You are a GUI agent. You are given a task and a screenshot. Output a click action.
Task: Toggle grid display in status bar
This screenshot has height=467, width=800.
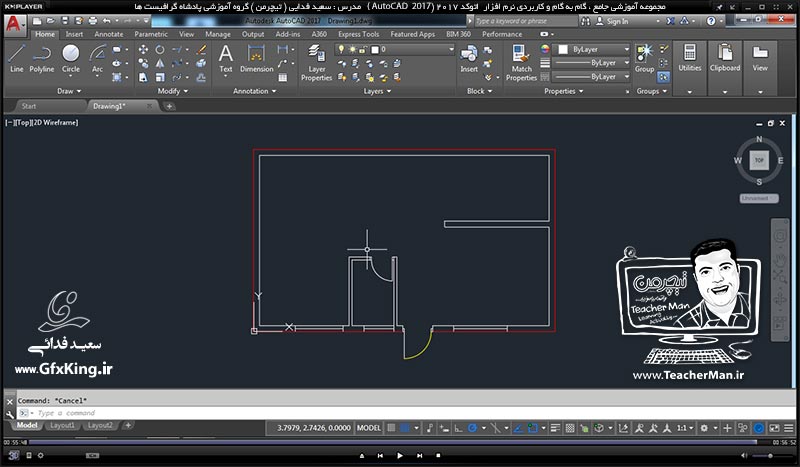point(391,428)
